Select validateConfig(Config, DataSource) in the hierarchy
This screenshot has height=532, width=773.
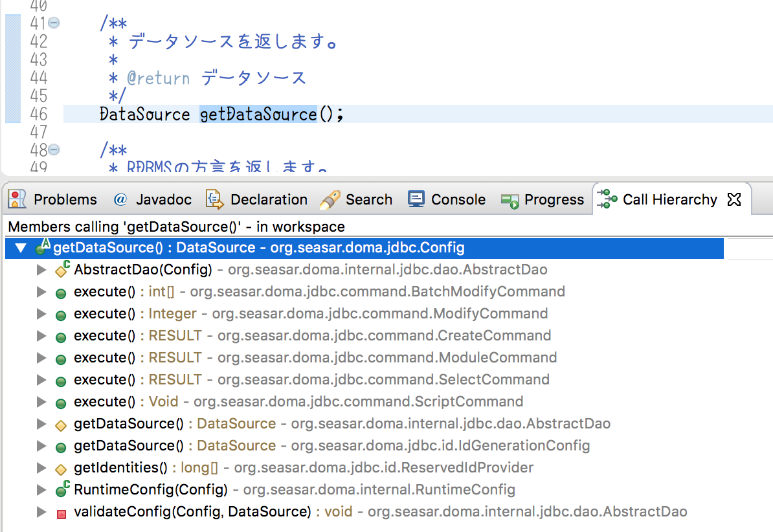[x=259, y=511]
